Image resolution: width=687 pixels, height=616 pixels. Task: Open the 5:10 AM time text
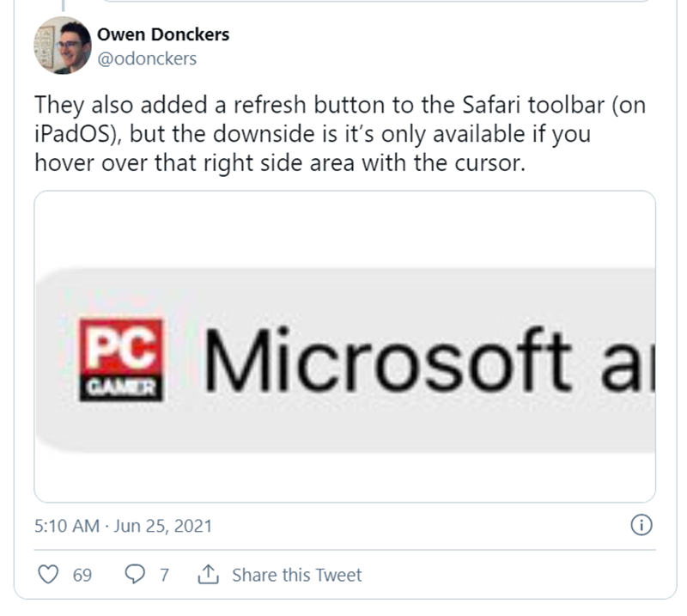pyautogui.click(x=66, y=526)
